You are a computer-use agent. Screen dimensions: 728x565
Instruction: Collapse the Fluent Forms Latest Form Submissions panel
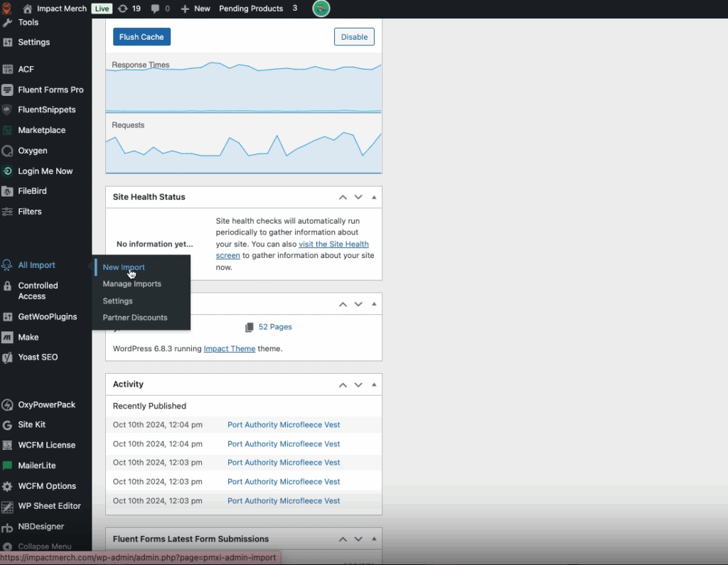[x=374, y=539]
